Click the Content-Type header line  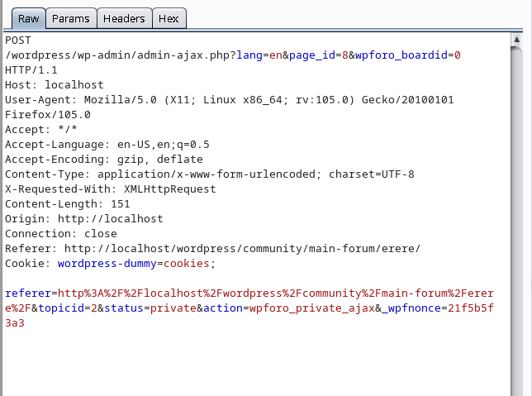210,174
